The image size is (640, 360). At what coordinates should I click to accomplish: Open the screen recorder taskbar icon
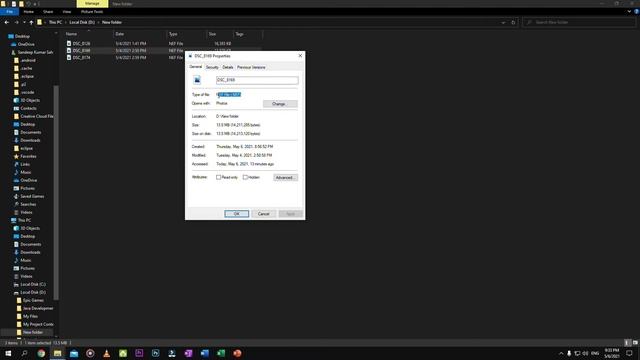(90, 353)
